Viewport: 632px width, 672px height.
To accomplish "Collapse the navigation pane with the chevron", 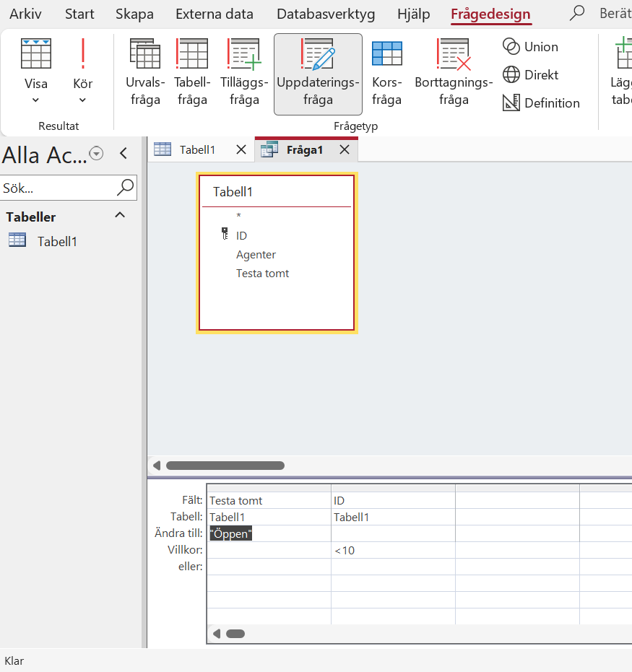I will [x=124, y=154].
